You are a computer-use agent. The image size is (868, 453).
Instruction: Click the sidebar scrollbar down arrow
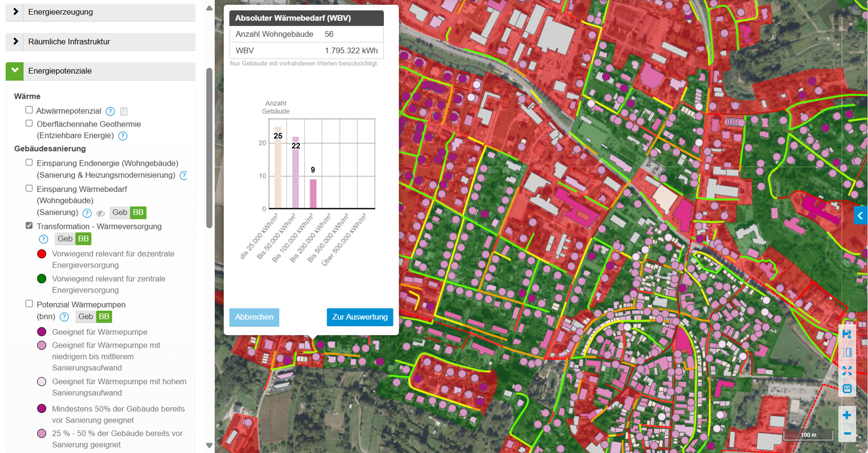209,445
